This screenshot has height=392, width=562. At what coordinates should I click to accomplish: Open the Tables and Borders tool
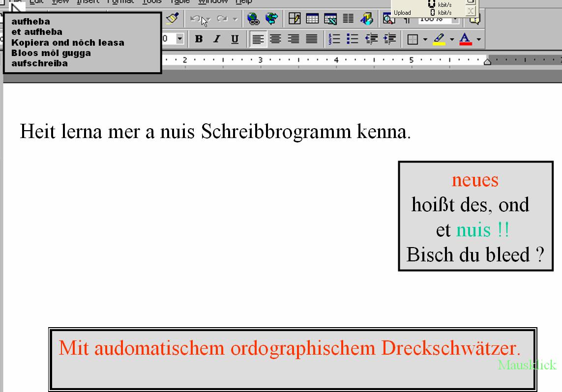click(295, 19)
